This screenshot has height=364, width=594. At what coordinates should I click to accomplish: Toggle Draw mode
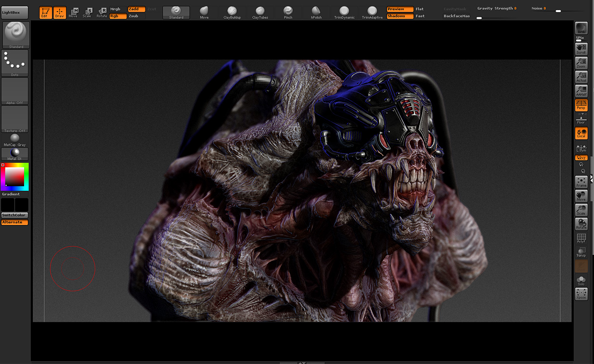tap(60, 13)
